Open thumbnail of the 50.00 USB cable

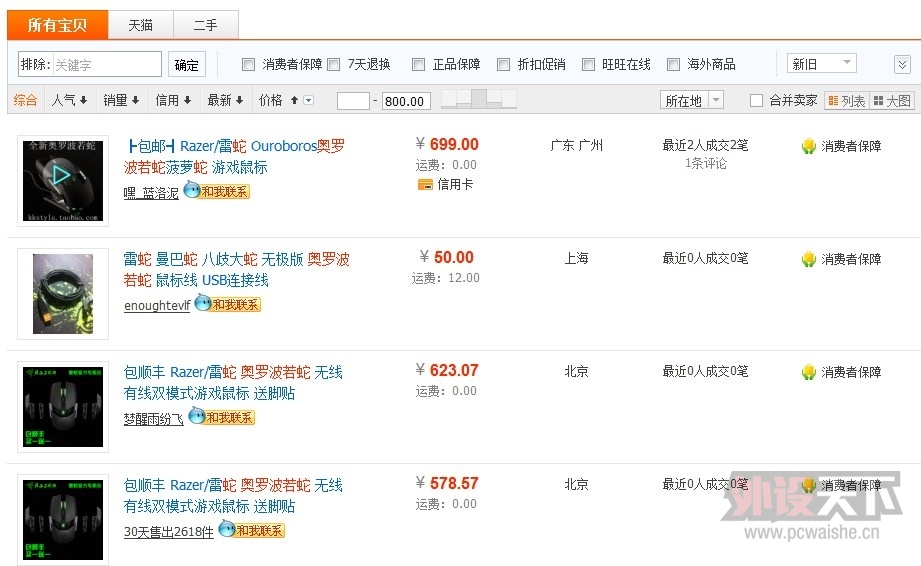tap(63, 294)
